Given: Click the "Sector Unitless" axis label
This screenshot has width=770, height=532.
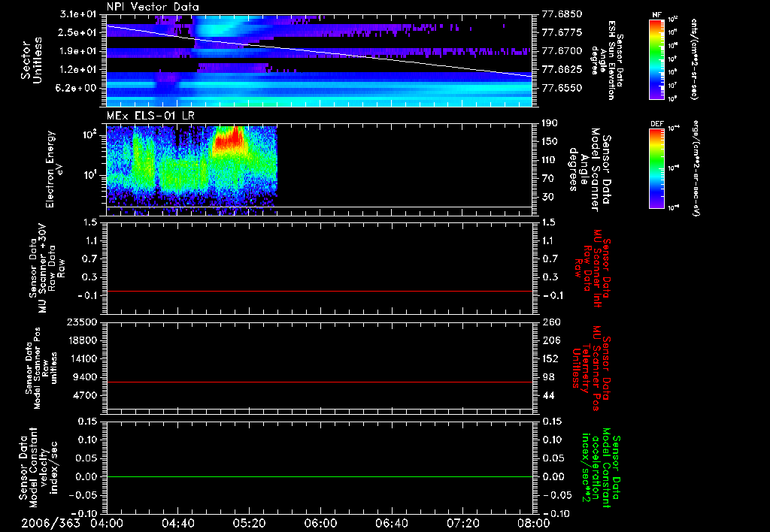Looking at the screenshot, I should tap(32, 60).
